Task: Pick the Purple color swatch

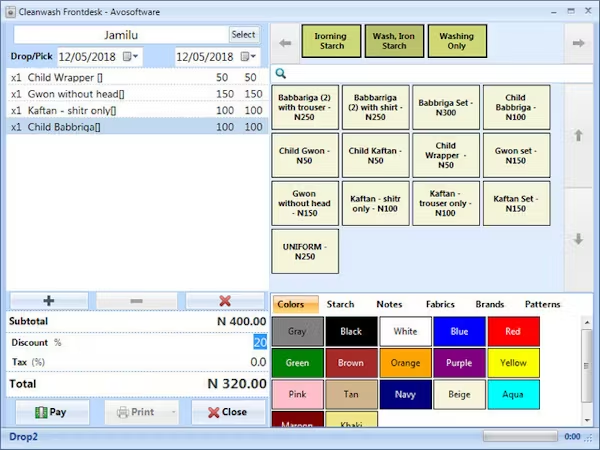Action: (459, 363)
